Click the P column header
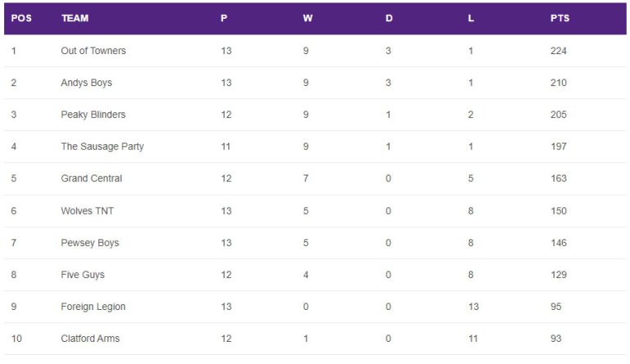Image resolution: width=630 pixels, height=364 pixels. pyautogui.click(x=224, y=18)
